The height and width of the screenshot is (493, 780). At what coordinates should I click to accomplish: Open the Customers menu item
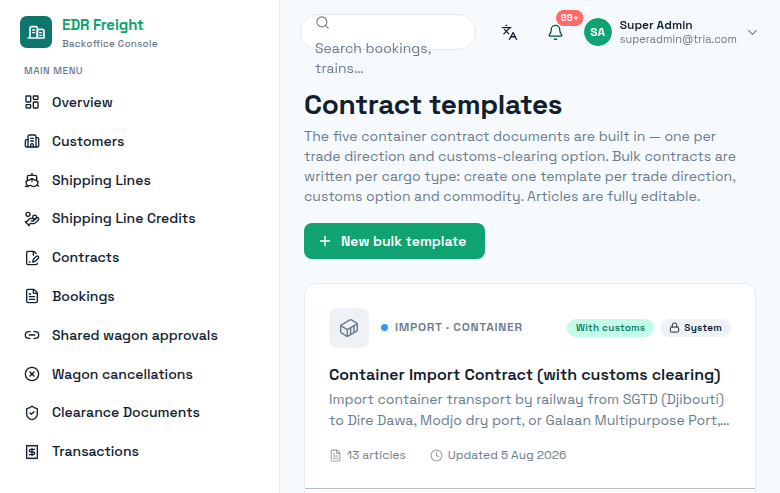pos(75,141)
